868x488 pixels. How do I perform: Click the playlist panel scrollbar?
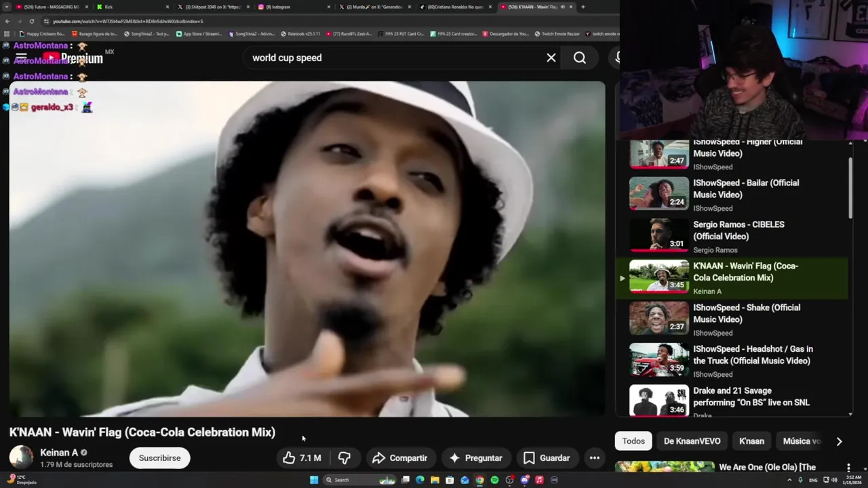[x=850, y=188]
